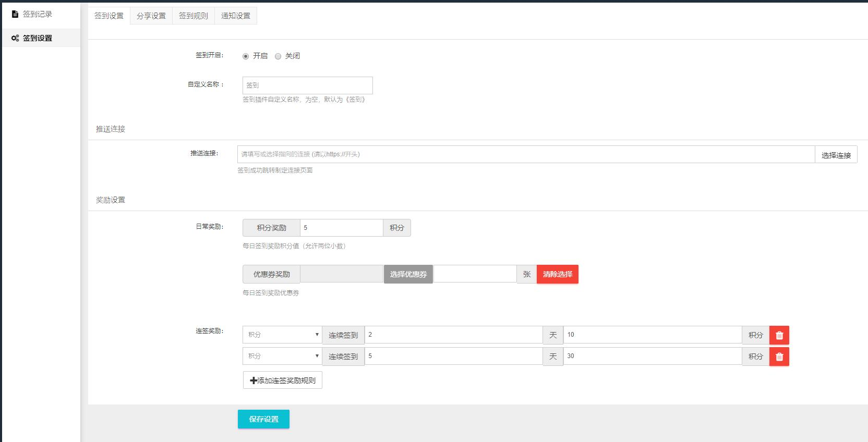This screenshot has height=442, width=868.
Task: Delete the 2-day consecutive sign-in rule
Action: pos(779,335)
